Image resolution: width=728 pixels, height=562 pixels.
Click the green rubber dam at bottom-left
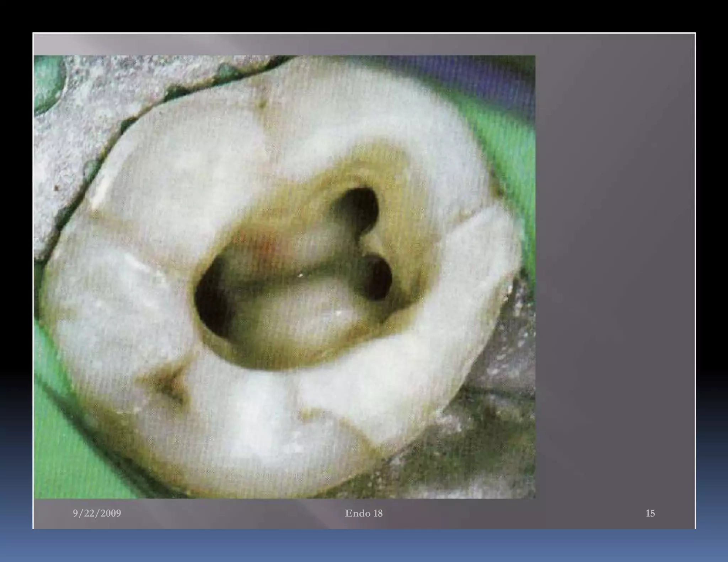[x=68, y=455]
